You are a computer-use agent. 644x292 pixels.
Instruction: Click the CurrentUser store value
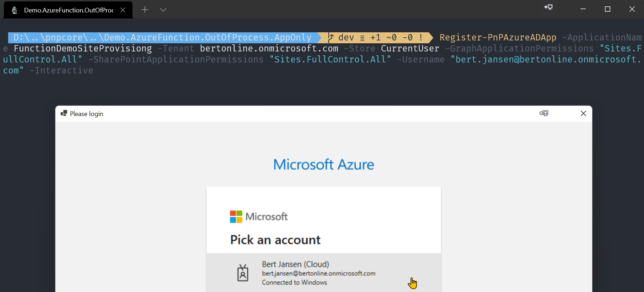pyautogui.click(x=410, y=49)
